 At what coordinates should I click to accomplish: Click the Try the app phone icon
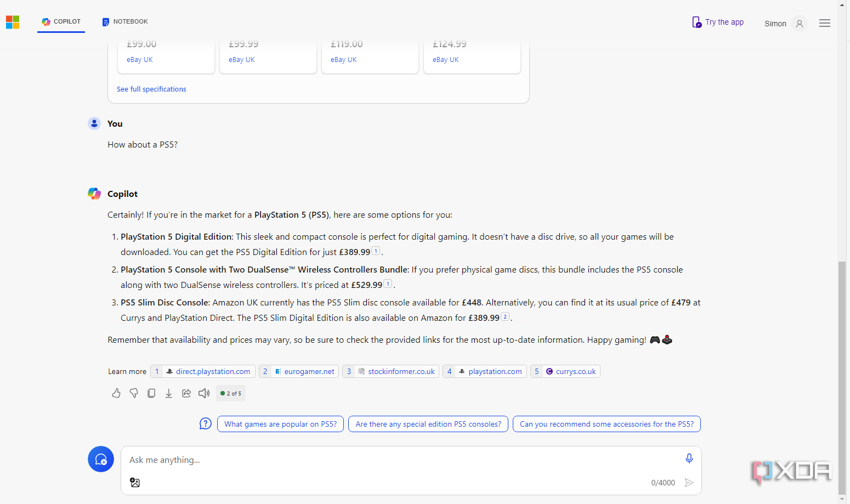[696, 22]
